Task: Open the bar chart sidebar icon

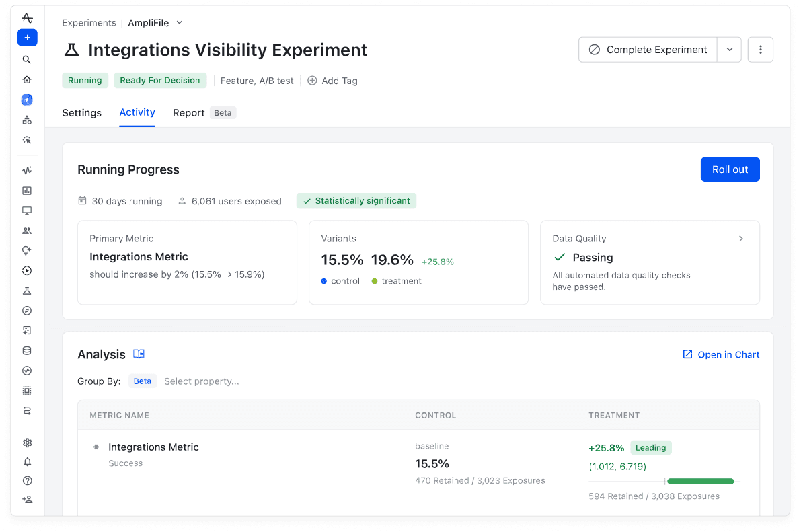Action: pyautogui.click(x=27, y=190)
